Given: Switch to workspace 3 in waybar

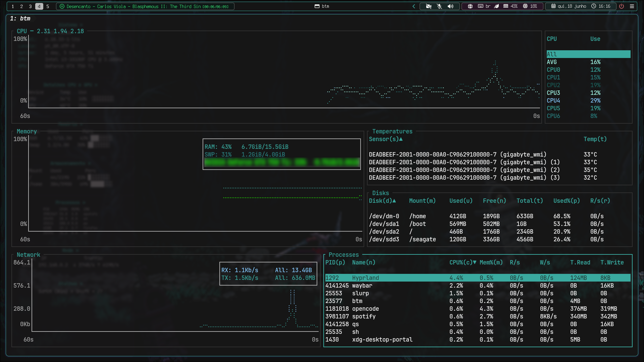Looking at the screenshot, I should coord(30,6).
